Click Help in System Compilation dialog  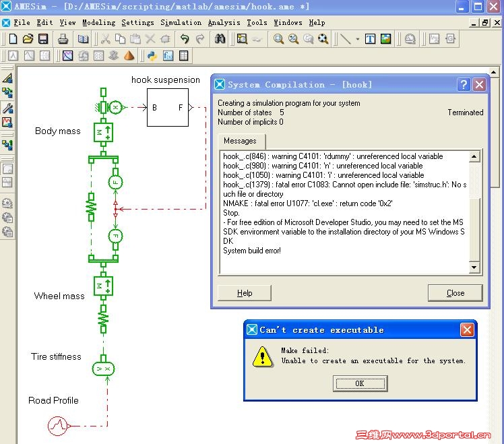(245, 293)
